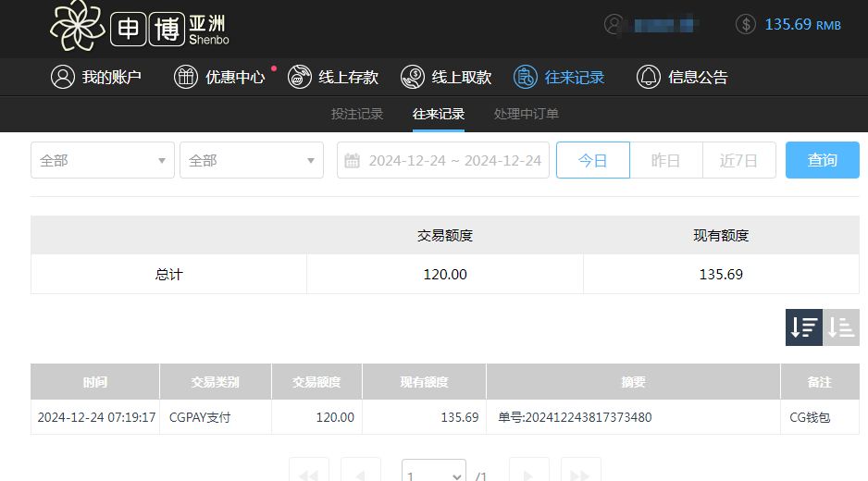Screen dimensions: 868x481
Task: Click the 线上取款 withdrawal icon
Action: point(413,77)
